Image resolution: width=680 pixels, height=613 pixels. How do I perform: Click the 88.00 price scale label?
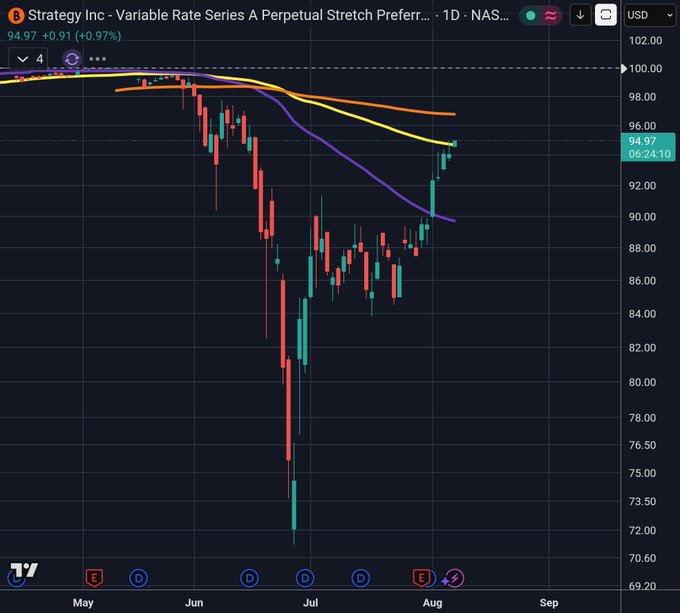(x=642, y=248)
